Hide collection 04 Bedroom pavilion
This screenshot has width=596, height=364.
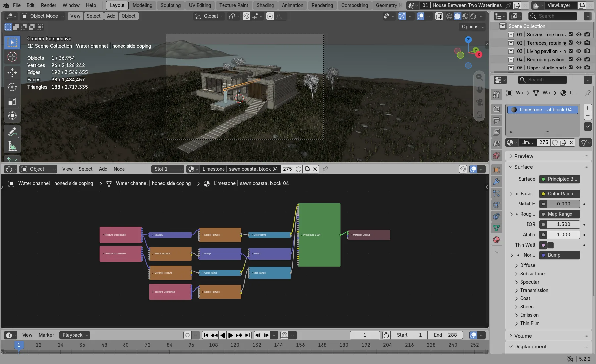pyautogui.click(x=579, y=59)
